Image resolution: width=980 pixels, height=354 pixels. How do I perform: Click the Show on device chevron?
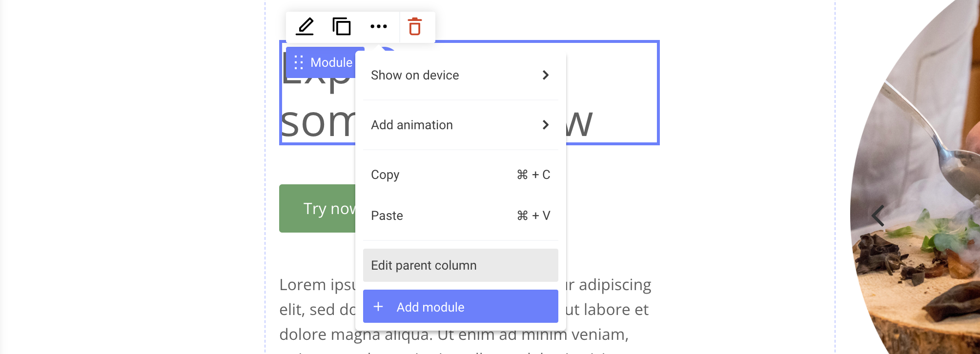coord(546,75)
